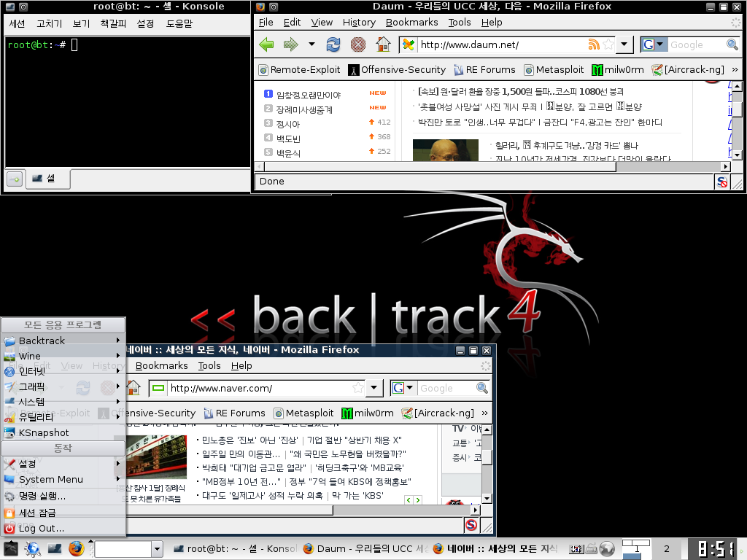
Task: Click Daum address bar URL field
Action: tap(502, 44)
